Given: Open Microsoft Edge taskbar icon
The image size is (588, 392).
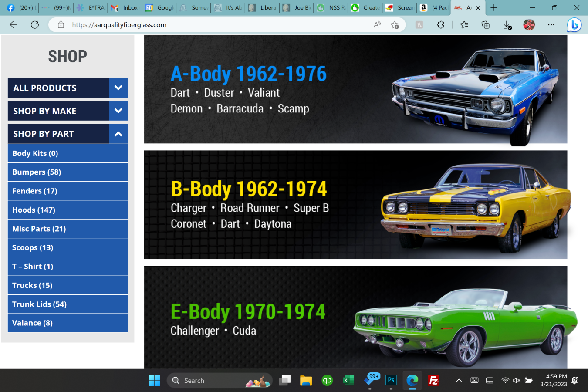Looking at the screenshot, I should (x=412, y=381).
